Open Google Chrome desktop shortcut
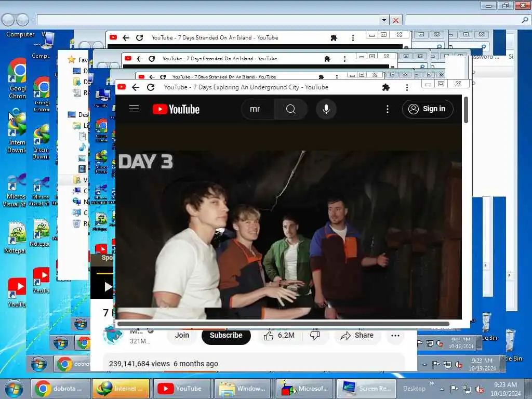The height and width of the screenshot is (399, 532). pyautogui.click(x=17, y=79)
